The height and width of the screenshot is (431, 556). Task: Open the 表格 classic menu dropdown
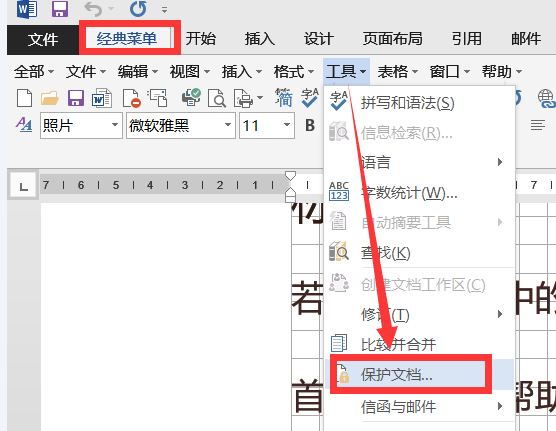397,72
